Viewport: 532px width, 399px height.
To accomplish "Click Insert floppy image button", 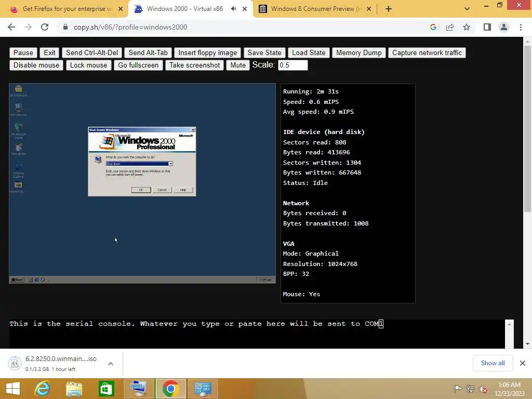I will (208, 52).
